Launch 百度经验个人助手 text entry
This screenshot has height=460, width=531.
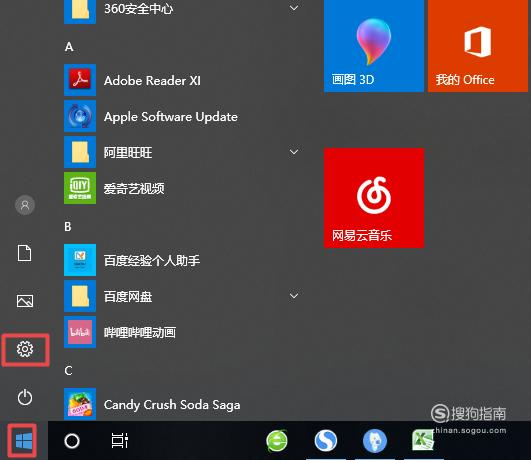point(152,260)
